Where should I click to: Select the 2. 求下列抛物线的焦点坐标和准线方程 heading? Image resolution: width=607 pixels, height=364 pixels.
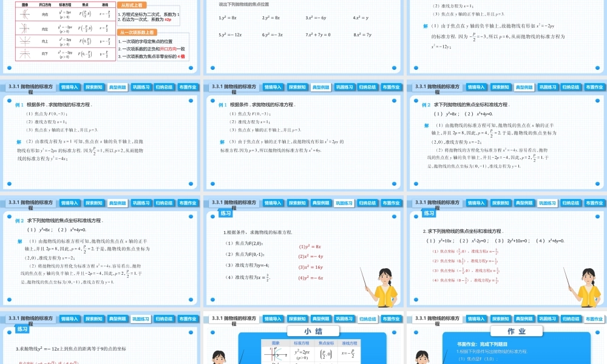pos(463,231)
